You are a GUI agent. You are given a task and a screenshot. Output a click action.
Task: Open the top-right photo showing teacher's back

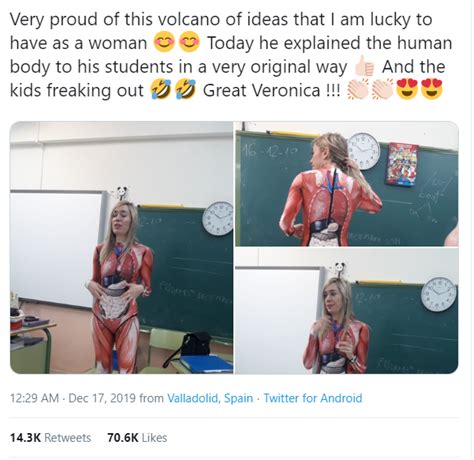[x=347, y=184]
